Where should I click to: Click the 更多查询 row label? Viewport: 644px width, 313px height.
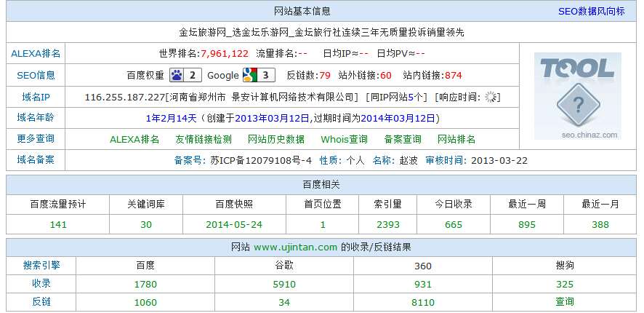pos(36,138)
